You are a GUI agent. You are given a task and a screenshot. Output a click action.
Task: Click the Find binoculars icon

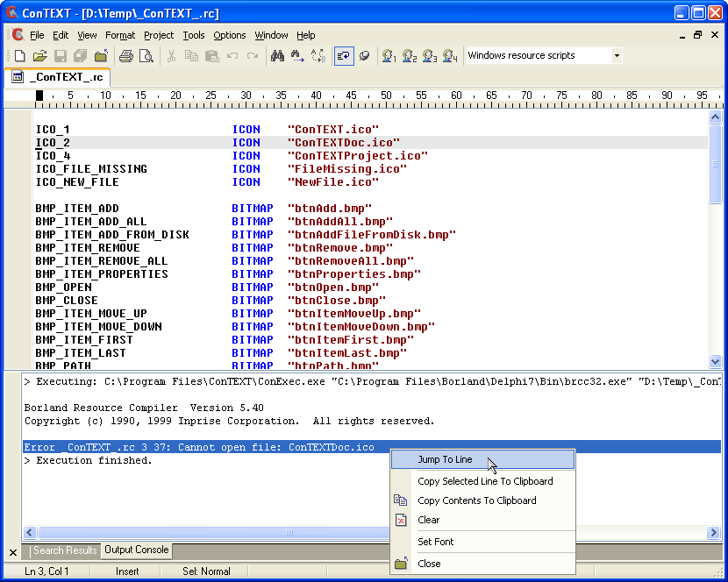click(x=278, y=56)
